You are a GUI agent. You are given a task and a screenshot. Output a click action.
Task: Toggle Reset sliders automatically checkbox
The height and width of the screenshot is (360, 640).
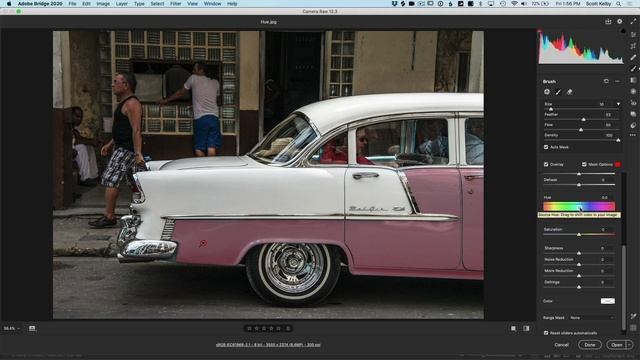(x=546, y=333)
